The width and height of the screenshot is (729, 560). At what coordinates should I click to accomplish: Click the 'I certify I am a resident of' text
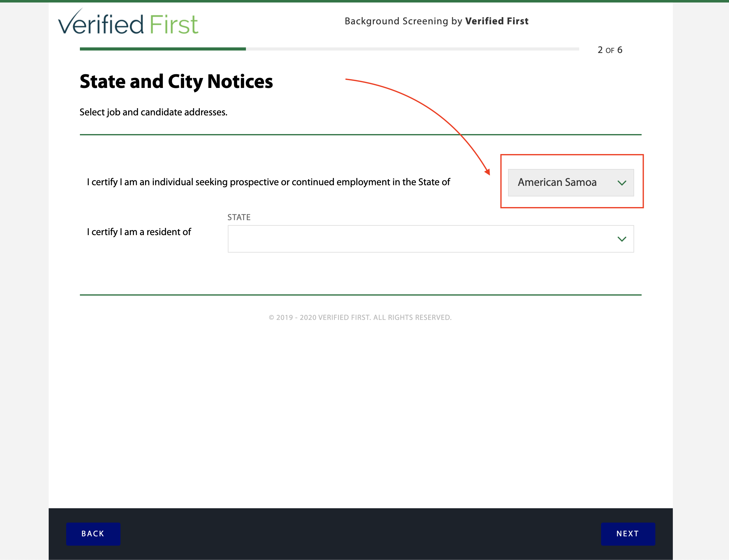139,232
